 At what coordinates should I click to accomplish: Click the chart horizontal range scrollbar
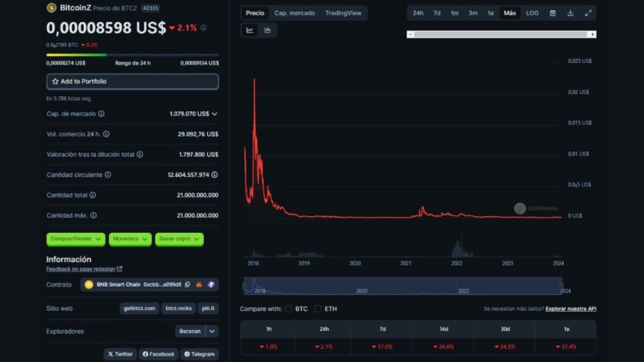tap(501, 34)
